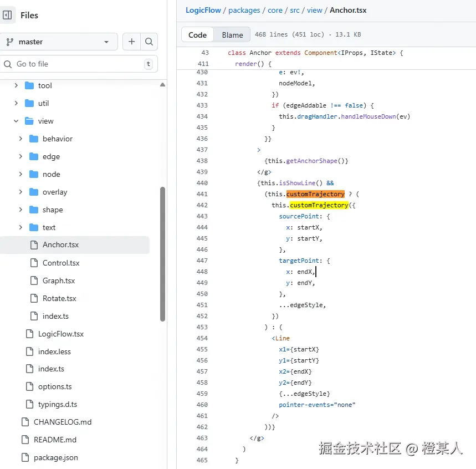Expand the shape folder chevron
This screenshot has height=469, width=476.
click(x=21, y=210)
